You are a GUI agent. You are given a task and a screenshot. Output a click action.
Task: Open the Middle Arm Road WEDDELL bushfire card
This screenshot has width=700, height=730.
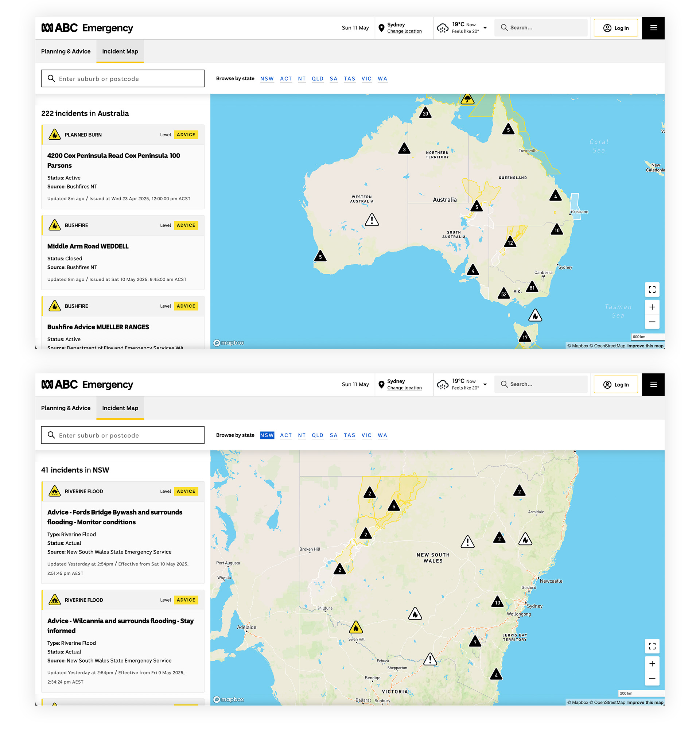[88, 246]
